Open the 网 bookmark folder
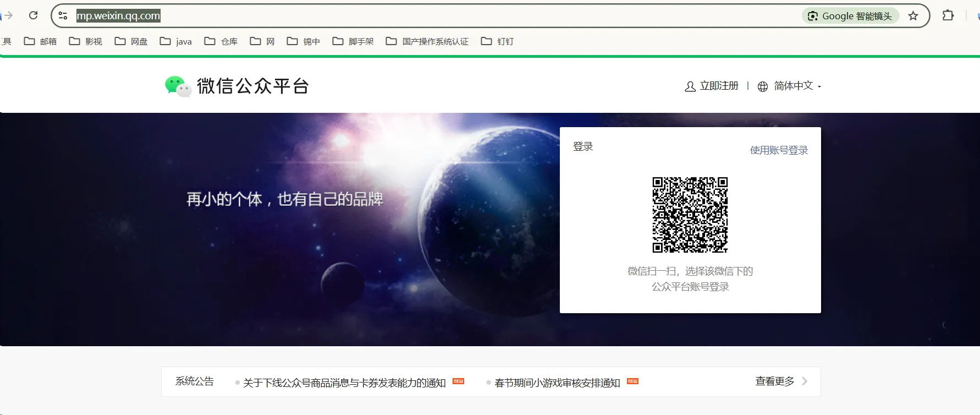980x415 pixels. click(x=262, y=41)
